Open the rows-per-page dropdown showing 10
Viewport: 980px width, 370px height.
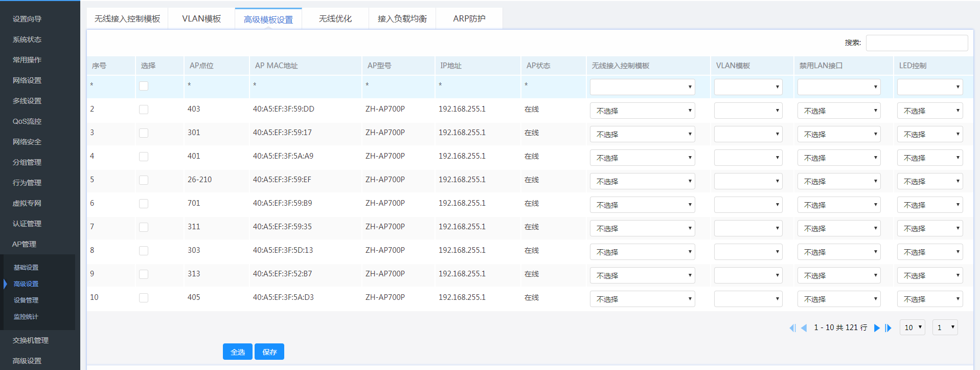(912, 328)
